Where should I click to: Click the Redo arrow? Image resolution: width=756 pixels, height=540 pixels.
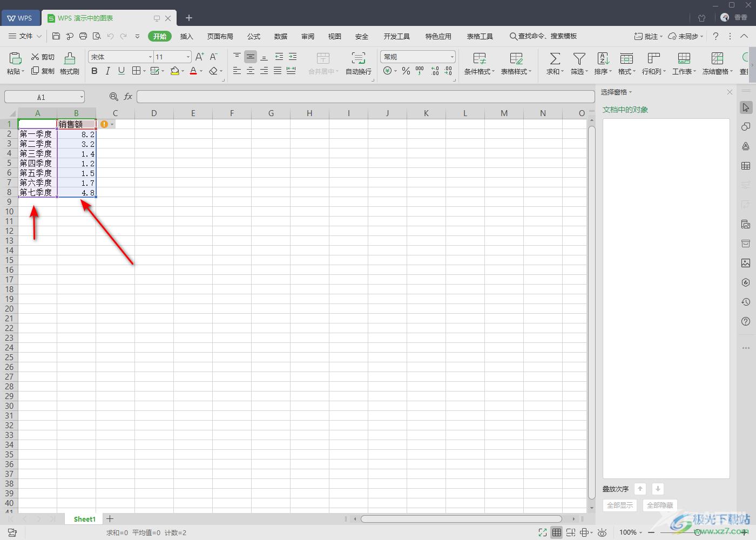124,36
